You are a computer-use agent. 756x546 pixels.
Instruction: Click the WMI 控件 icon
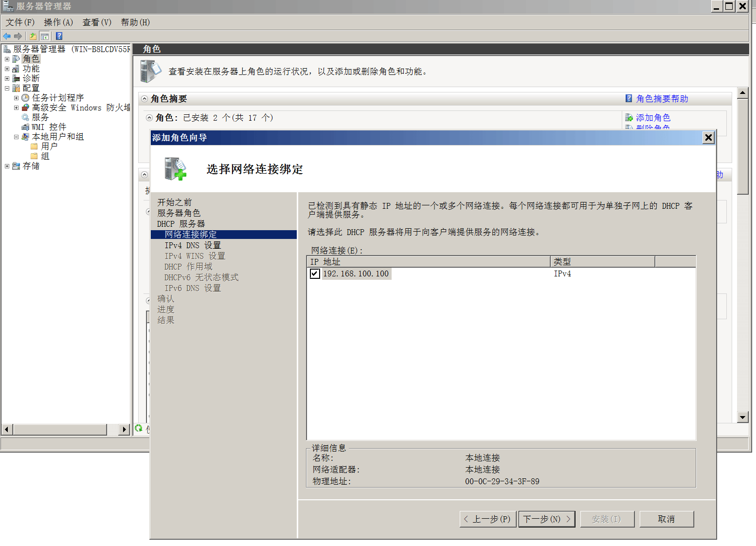[x=25, y=127]
